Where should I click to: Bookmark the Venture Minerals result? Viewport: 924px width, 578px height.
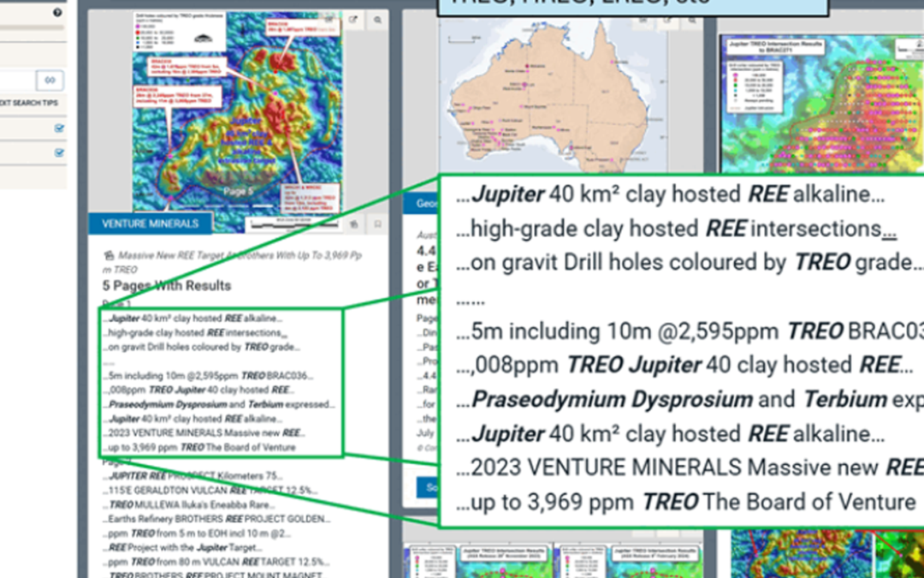coord(376,224)
